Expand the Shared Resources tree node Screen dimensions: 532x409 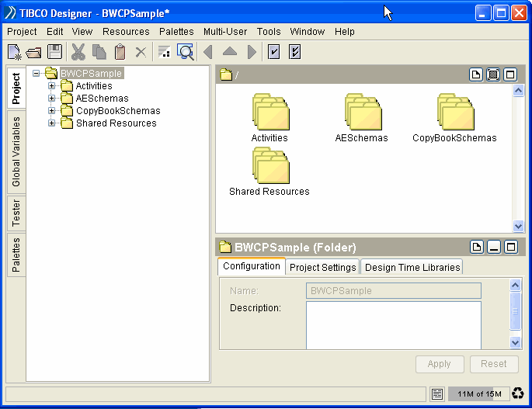coord(51,123)
